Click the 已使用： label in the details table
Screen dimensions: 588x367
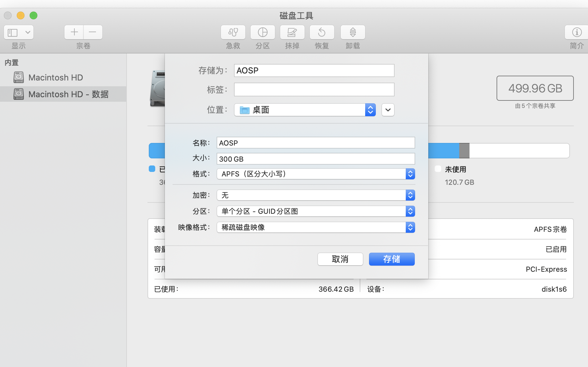(x=166, y=289)
